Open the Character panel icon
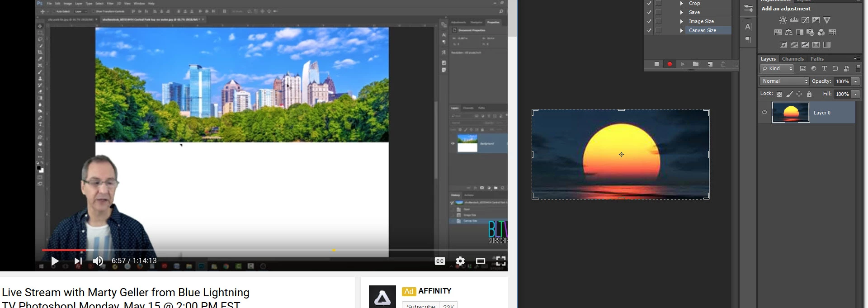The height and width of the screenshot is (308, 868). 748,27
